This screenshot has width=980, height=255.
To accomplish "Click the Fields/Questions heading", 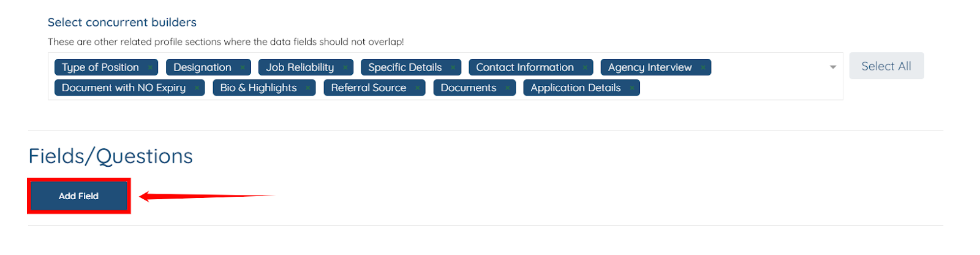I will 110,156.
